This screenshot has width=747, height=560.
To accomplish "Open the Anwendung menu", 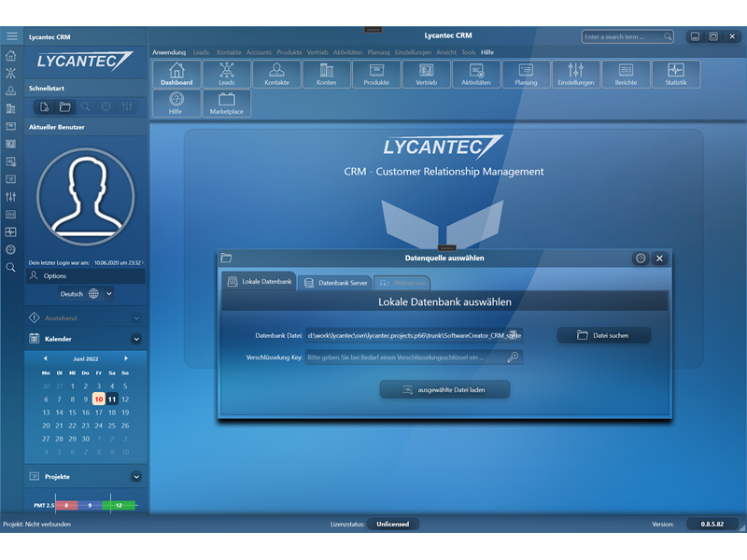I will coord(169,52).
